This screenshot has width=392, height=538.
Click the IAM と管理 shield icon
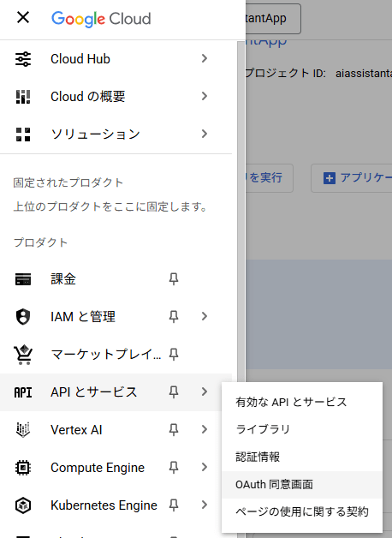[x=23, y=316]
